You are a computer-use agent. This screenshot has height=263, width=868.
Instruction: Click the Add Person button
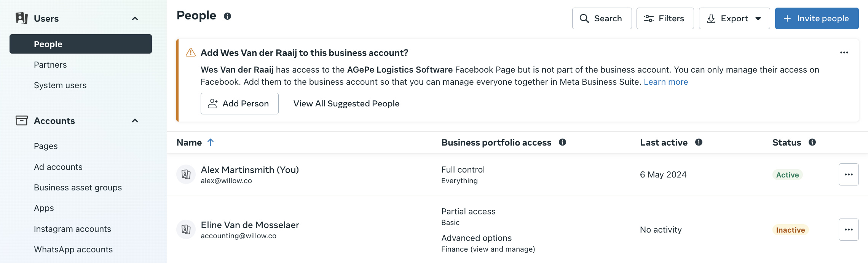point(239,104)
